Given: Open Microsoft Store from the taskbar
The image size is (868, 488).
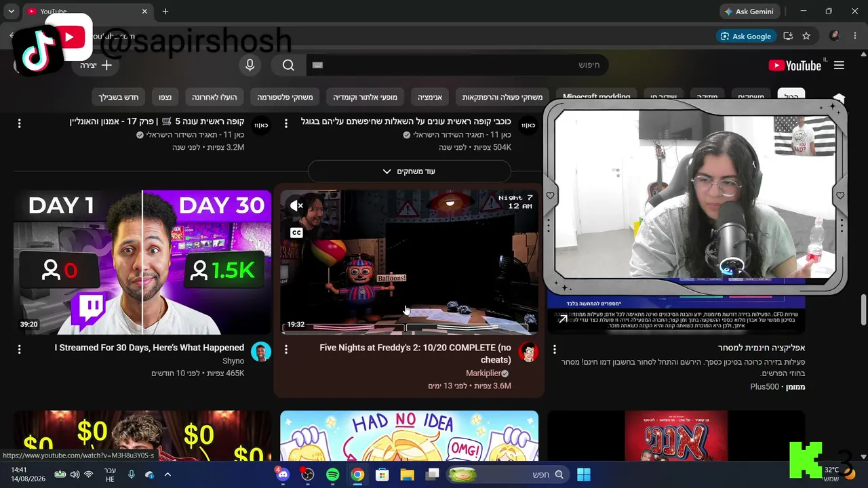Looking at the screenshot, I should pos(382,474).
